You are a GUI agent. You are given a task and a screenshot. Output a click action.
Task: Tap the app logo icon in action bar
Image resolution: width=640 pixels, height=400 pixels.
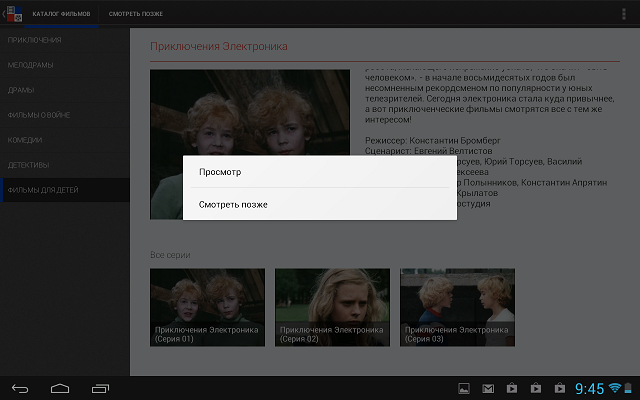click(14, 14)
